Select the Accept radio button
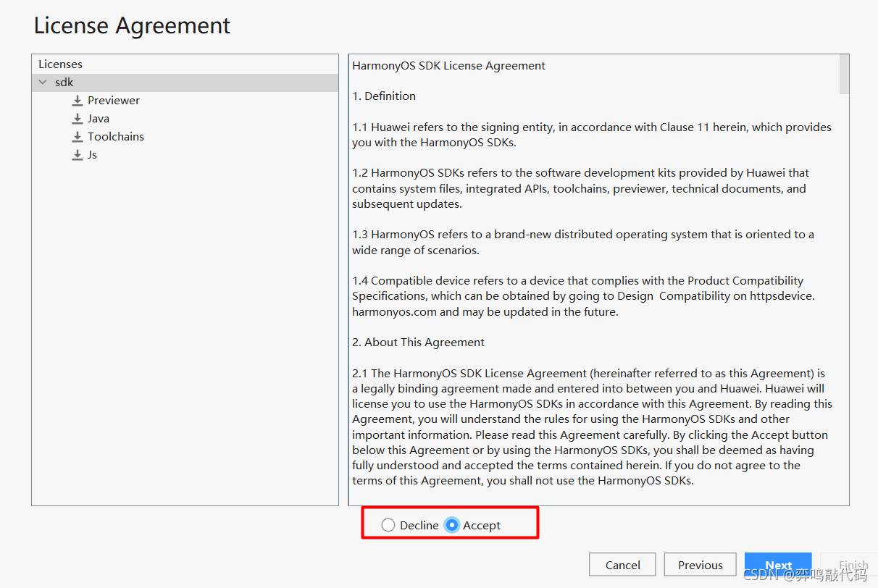 [x=452, y=525]
